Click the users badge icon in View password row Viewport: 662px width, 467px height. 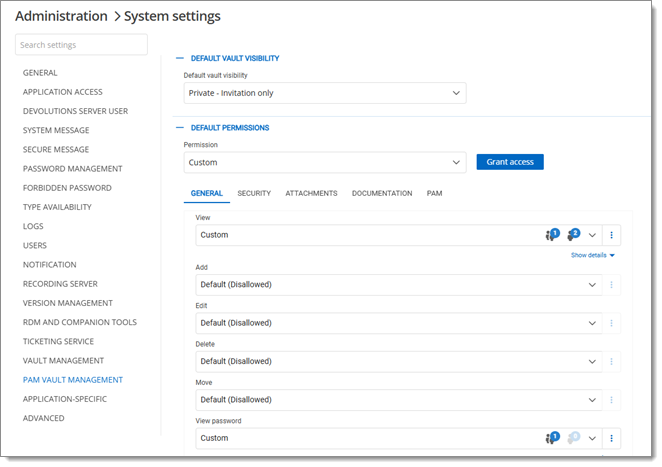pyautogui.click(x=552, y=438)
